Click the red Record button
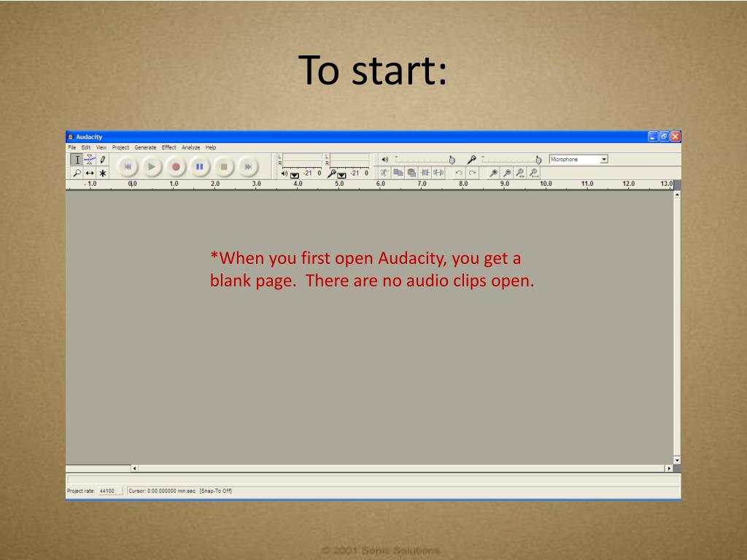Image resolution: width=747 pixels, height=560 pixels. (176, 167)
